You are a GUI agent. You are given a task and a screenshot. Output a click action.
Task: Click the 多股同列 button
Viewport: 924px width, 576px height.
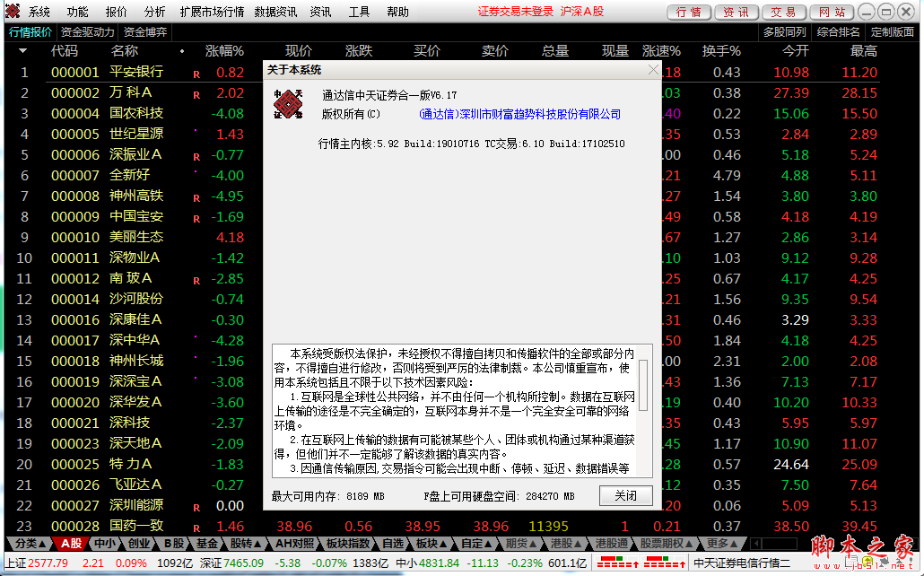click(784, 32)
